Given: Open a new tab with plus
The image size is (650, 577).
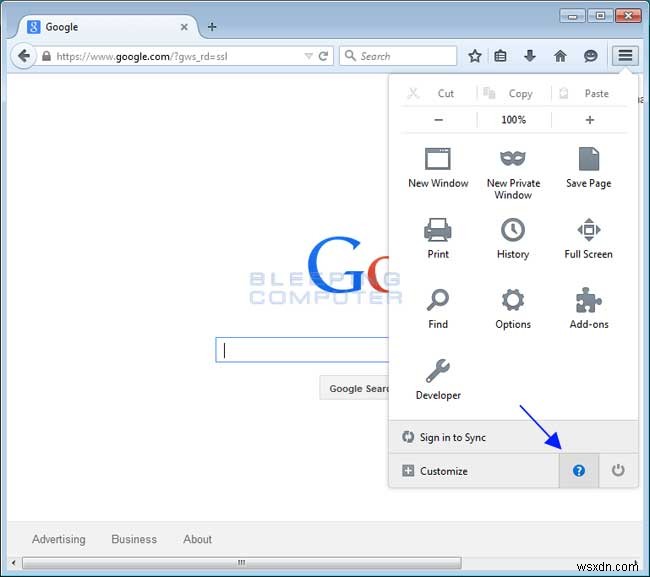Looking at the screenshot, I should tap(212, 27).
